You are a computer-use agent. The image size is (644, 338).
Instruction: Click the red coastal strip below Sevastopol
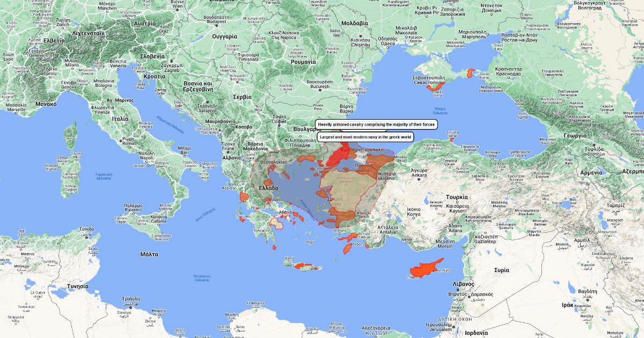point(434,87)
